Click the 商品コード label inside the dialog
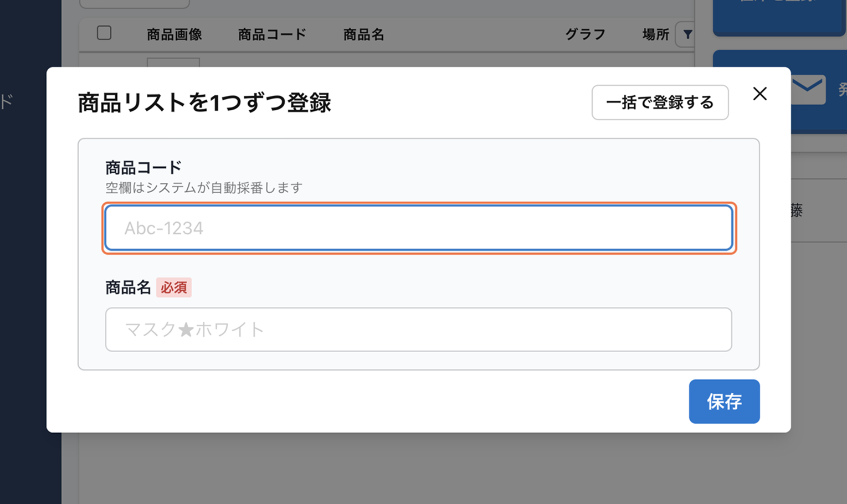The height and width of the screenshot is (504, 847). tap(143, 167)
